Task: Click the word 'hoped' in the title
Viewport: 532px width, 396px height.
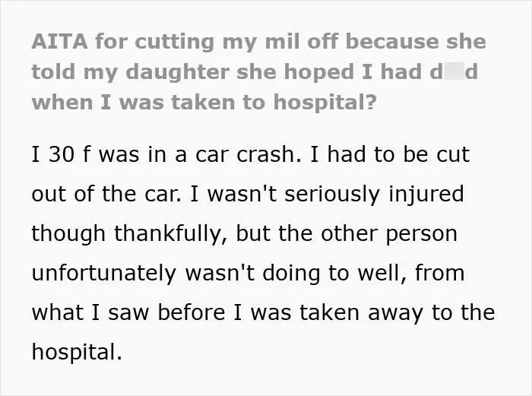Action: click(x=319, y=72)
